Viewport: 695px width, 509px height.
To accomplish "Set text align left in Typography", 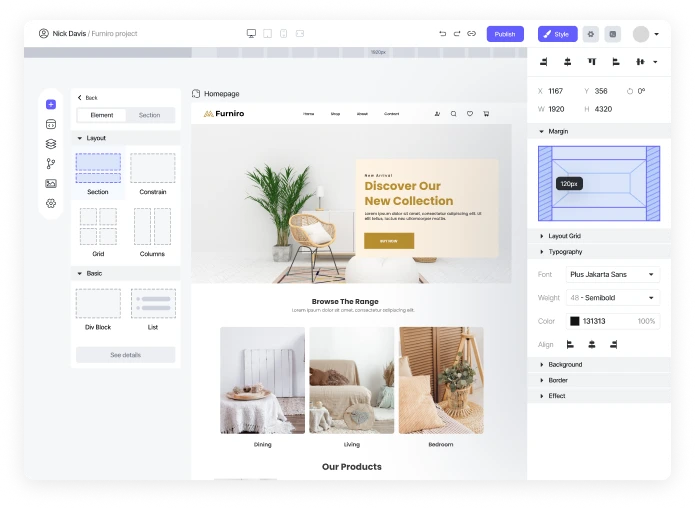I will click(x=570, y=345).
